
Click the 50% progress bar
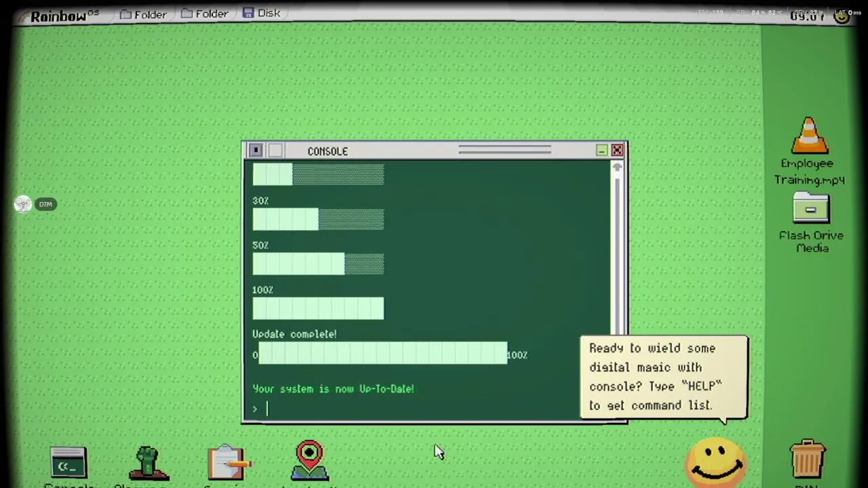318,264
